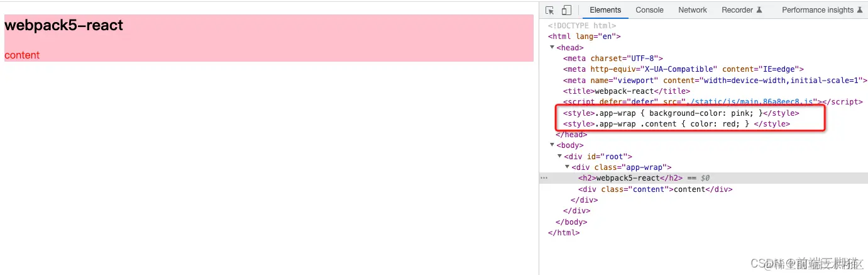This screenshot has height=275, width=868.
Task: Toggle the device toolbar icon
Action: (x=566, y=10)
